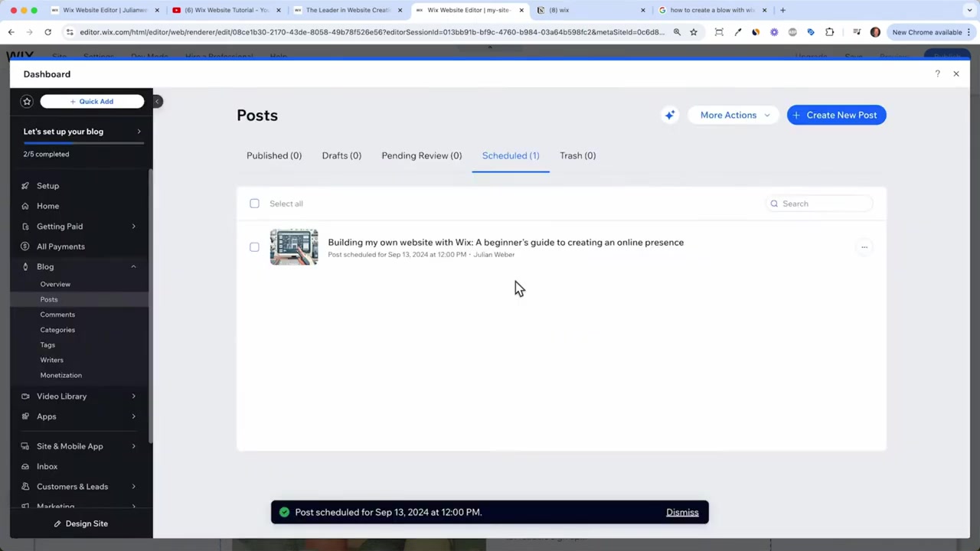Click the '2/5 completed' text

46,154
